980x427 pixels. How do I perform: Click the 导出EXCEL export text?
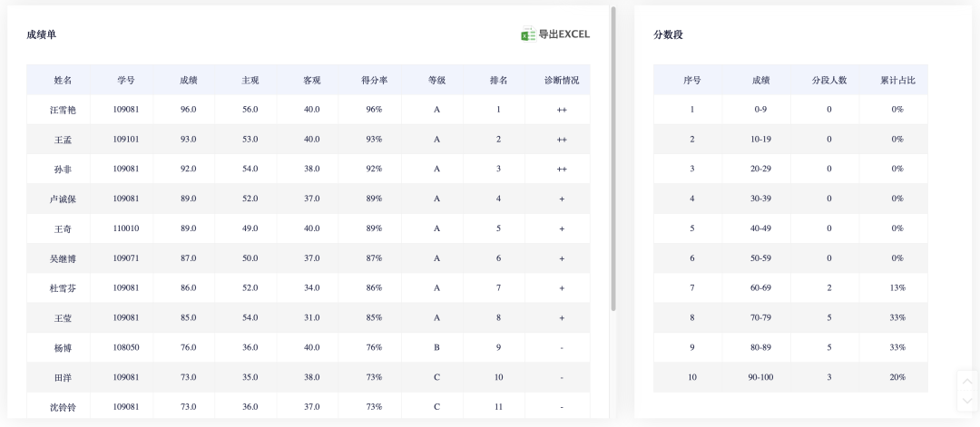[x=563, y=34]
